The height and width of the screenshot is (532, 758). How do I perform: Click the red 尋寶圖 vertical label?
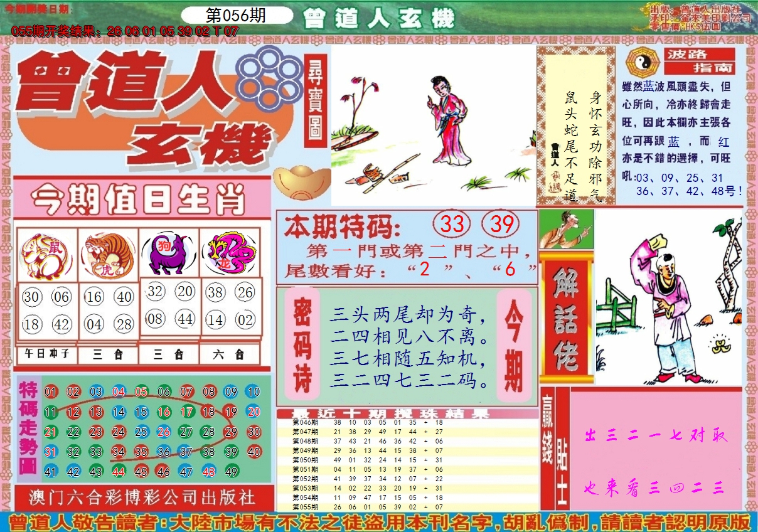click(x=316, y=100)
